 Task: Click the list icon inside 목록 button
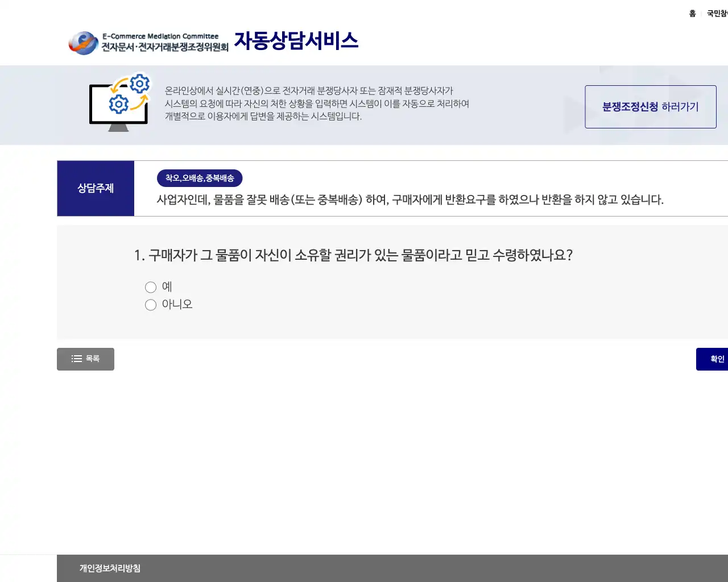[x=76, y=359]
